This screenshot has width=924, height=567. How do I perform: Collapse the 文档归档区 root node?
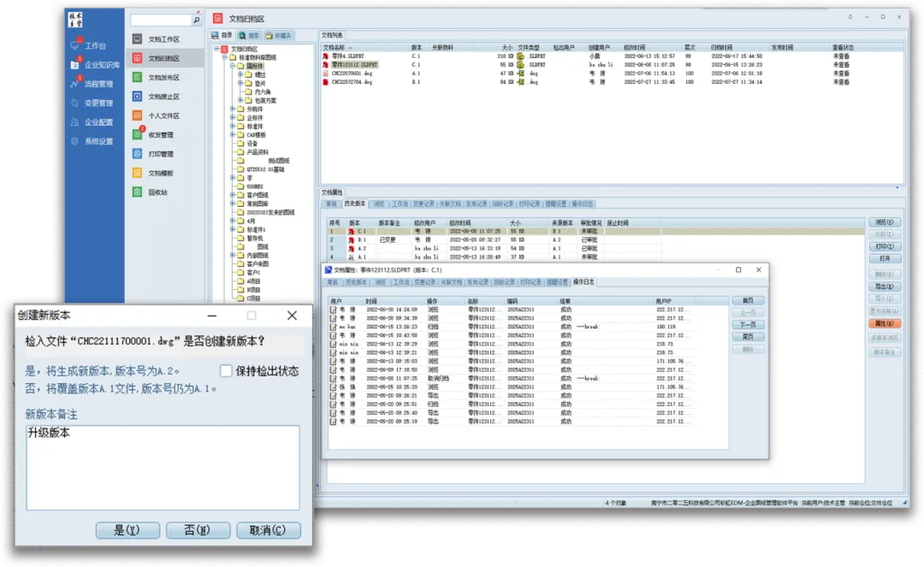[216, 49]
